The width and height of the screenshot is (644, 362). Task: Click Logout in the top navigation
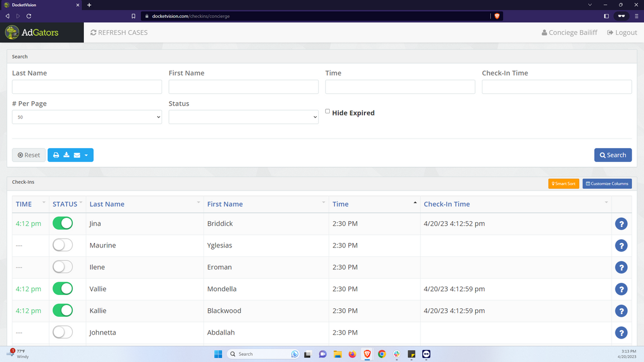622,32
